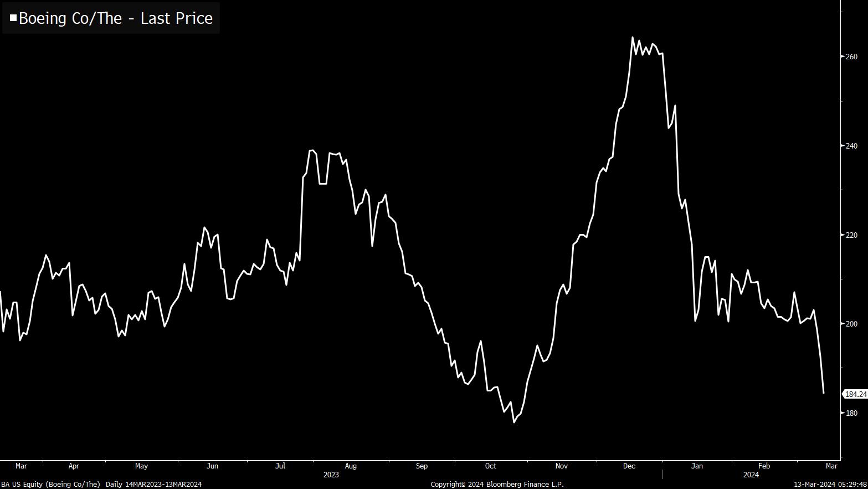Select the Jun month label

click(212, 466)
